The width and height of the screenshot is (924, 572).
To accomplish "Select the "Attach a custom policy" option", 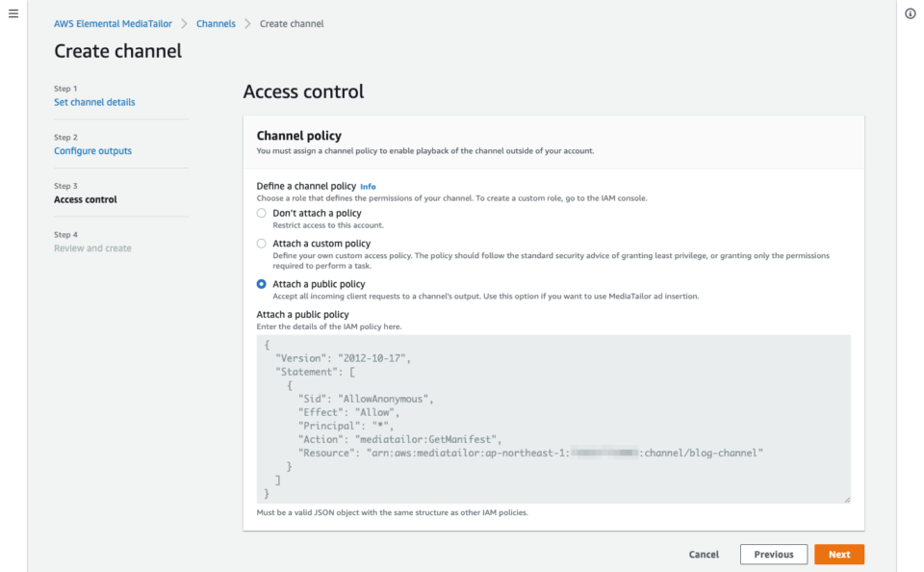I will coord(261,243).
